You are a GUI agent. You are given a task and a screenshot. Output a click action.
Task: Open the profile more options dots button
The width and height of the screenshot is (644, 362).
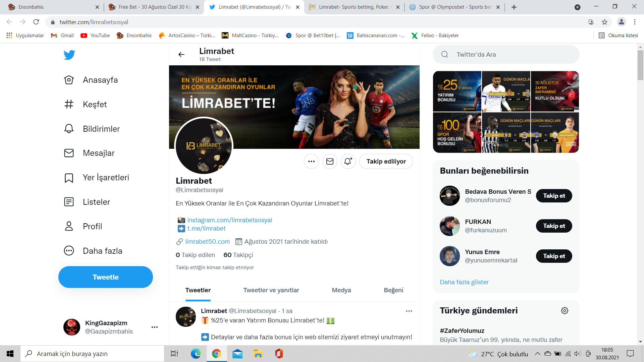click(x=311, y=162)
